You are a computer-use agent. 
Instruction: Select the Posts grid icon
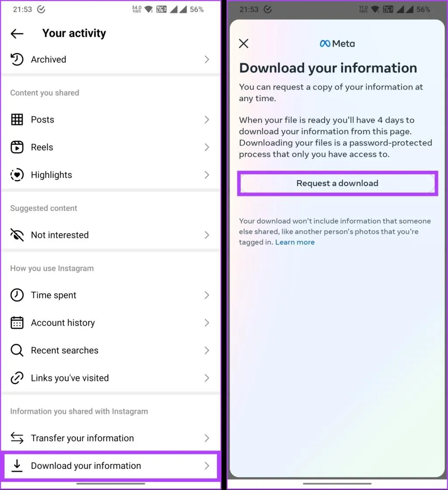(17, 119)
